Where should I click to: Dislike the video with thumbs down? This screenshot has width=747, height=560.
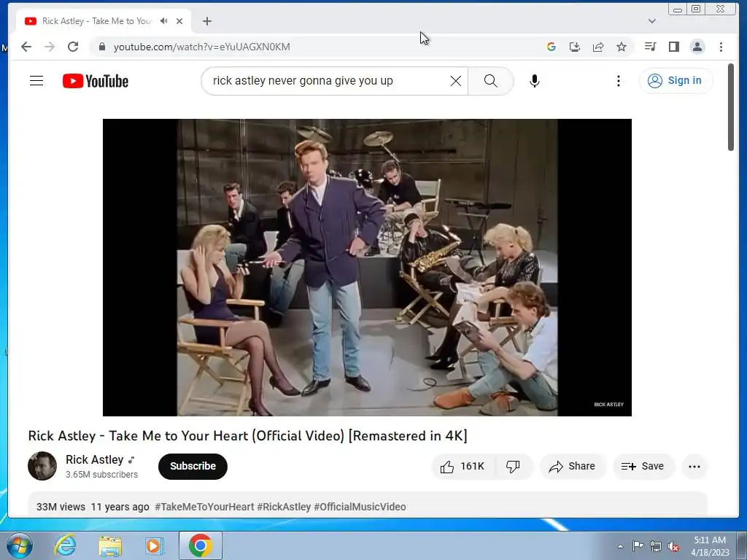point(514,466)
